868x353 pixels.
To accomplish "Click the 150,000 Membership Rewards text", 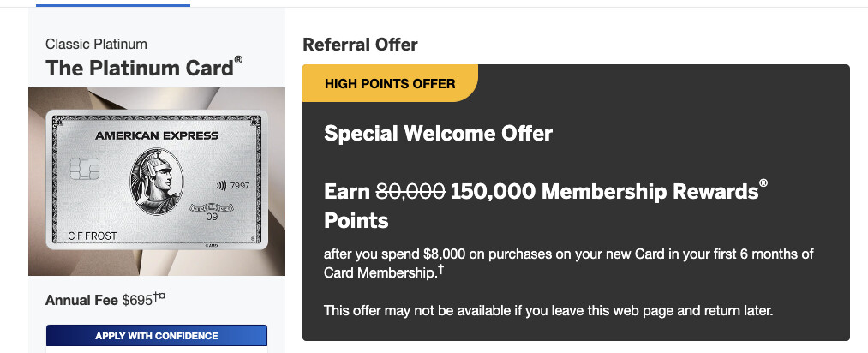I will 602,192.
